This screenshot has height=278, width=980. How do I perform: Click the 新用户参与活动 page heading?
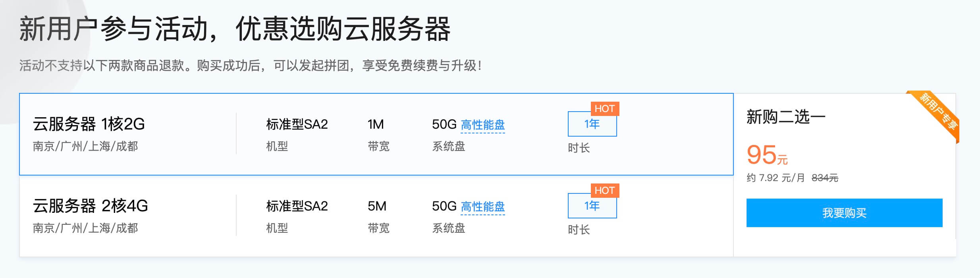pyautogui.click(x=234, y=29)
